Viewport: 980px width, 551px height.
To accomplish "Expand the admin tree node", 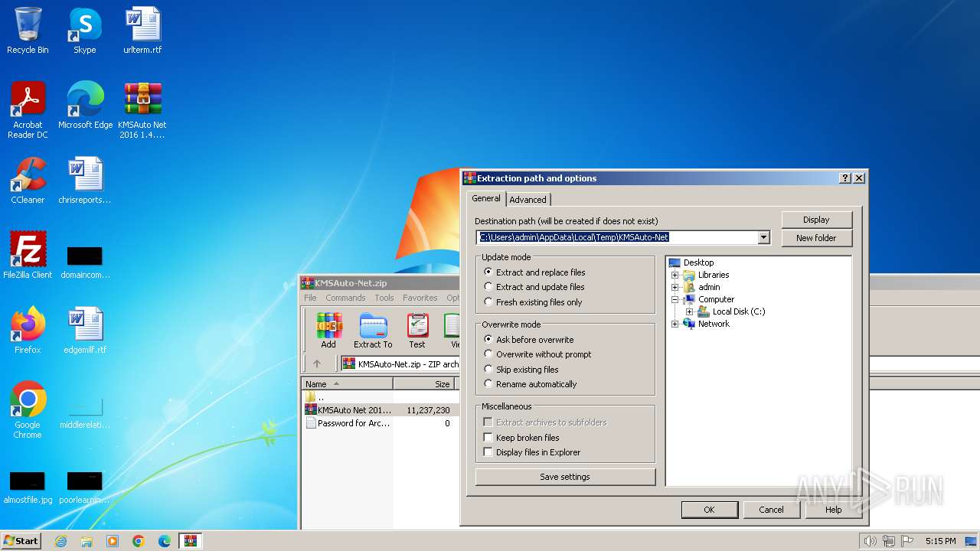I will point(675,287).
